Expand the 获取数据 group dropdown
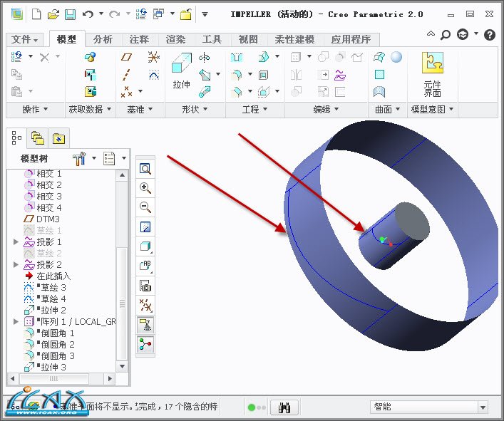 [x=90, y=110]
